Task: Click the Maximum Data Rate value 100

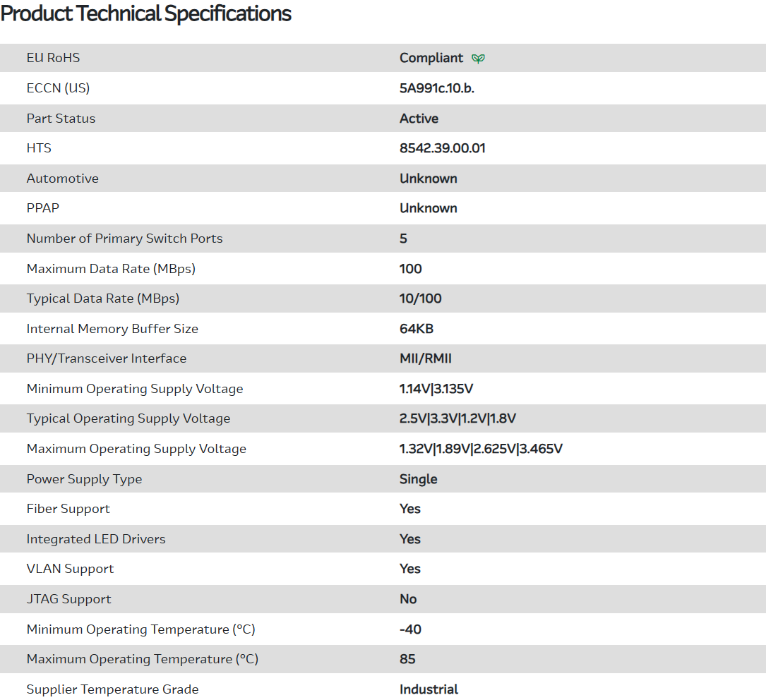Action: 410,269
